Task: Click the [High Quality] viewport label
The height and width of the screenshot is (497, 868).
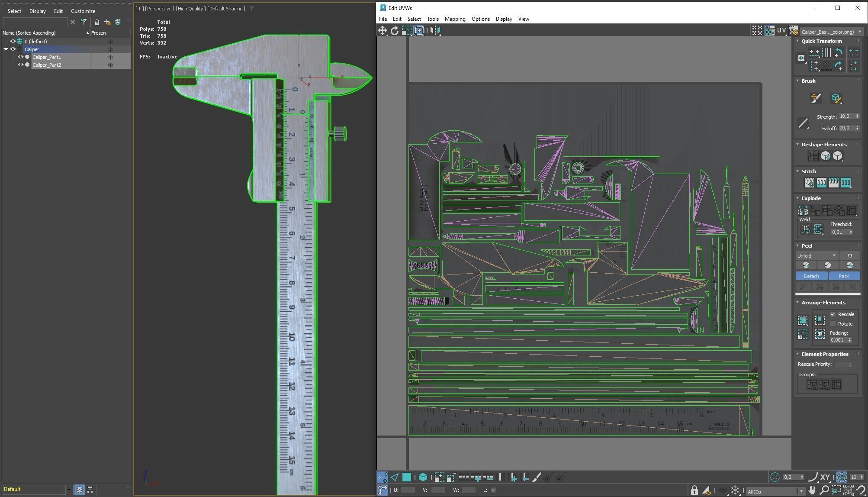Action: 190,9
